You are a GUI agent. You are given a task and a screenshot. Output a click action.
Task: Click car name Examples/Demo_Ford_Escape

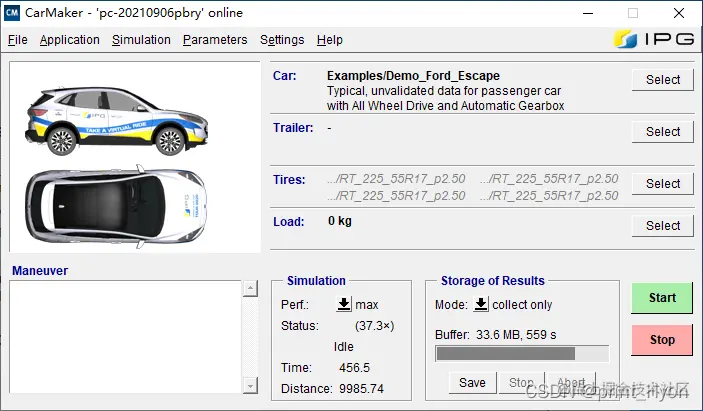pyautogui.click(x=413, y=76)
